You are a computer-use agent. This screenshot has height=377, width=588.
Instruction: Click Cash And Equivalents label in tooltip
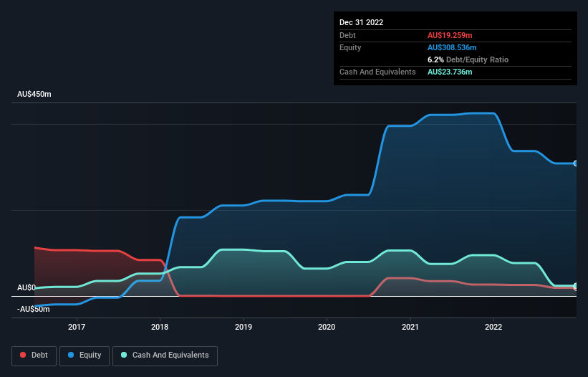377,72
